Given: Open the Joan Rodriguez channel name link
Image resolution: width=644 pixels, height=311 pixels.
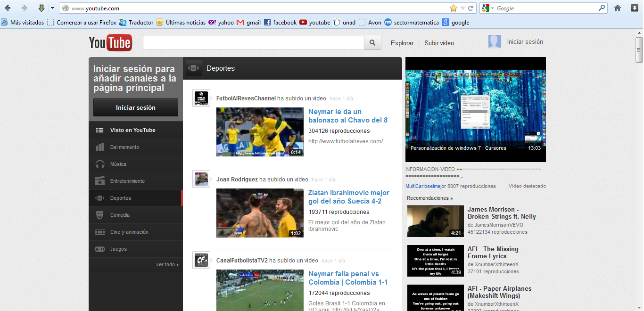Looking at the screenshot, I should (237, 180).
